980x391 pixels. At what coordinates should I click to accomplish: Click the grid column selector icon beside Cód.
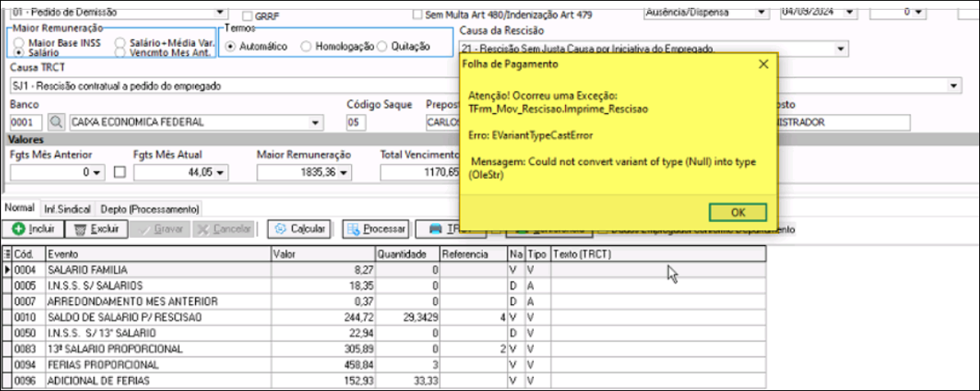tap(7, 254)
